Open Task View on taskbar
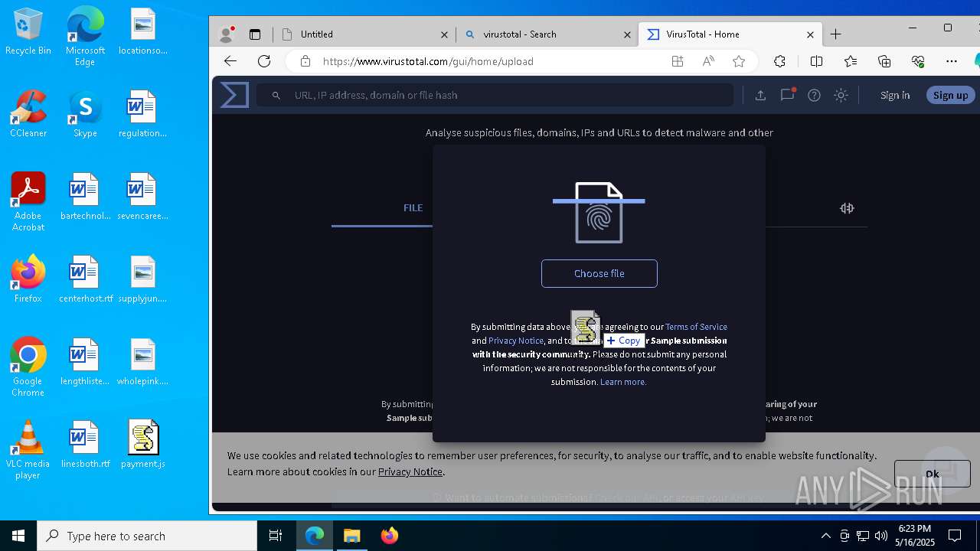Image resolution: width=980 pixels, height=551 pixels. pyautogui.click(x=276, y=536)
